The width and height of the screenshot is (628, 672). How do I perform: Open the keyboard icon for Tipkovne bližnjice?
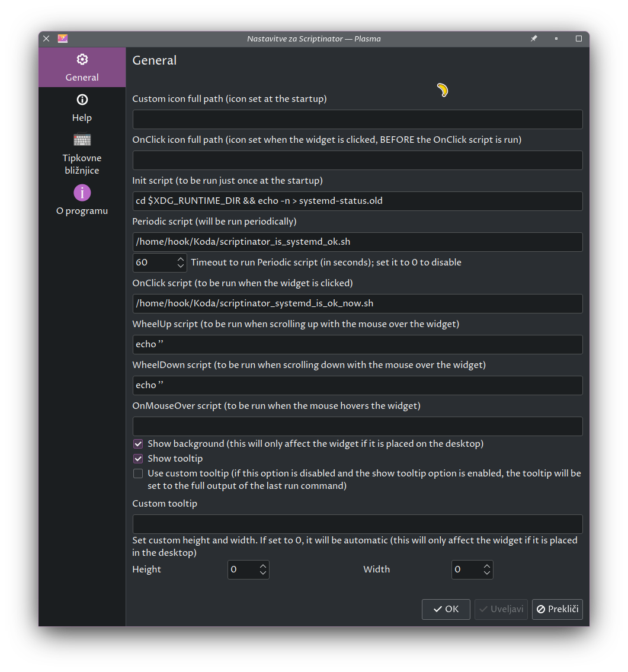[82, 139]
